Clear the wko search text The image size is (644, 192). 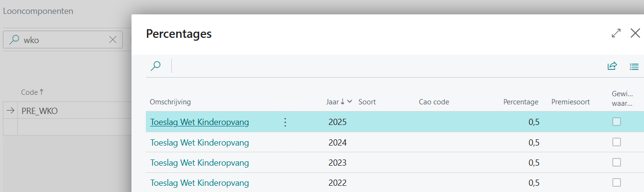(x=113, y=40)
